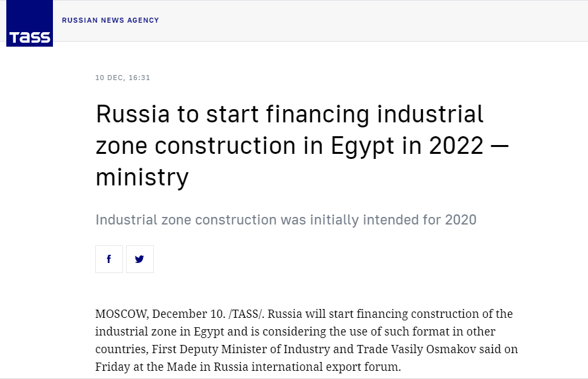This screenshot has width=588, height=379.
Task: Click the MOSCOW, December 10 dateline
Action: (160, 314)
